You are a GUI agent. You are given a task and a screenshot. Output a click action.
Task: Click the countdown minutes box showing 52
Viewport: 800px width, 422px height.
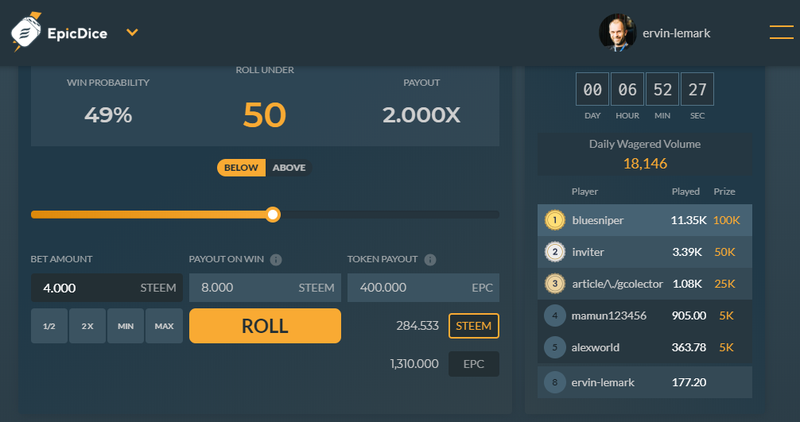(662, 89)
